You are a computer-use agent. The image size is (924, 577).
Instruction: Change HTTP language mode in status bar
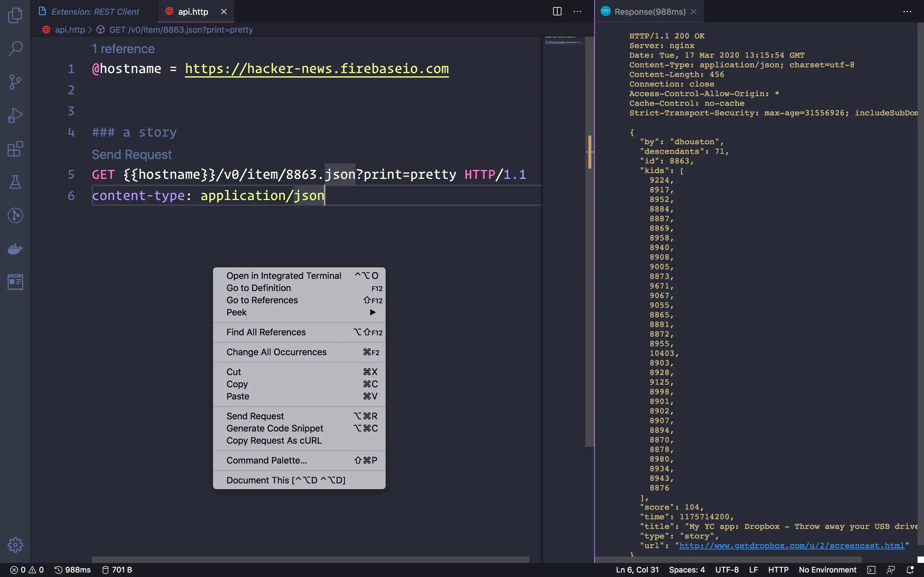point(778,570)
